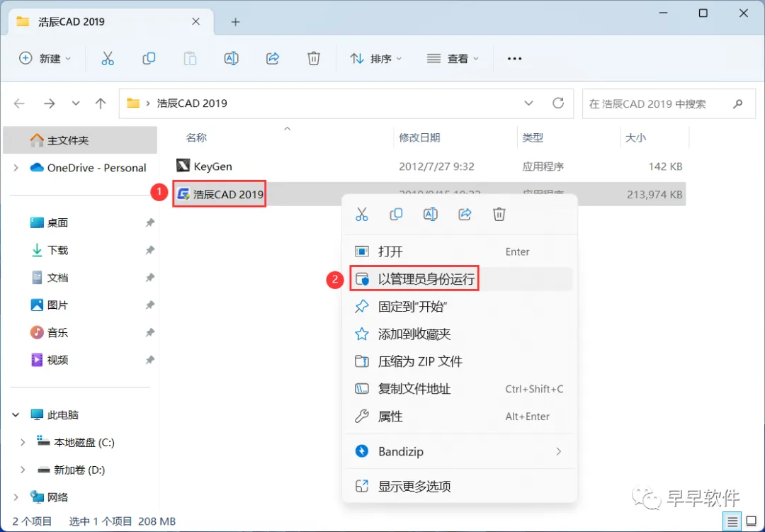Choose 属性 from the context menu
Screen dimensions: 765x532
tap(460, 417)
